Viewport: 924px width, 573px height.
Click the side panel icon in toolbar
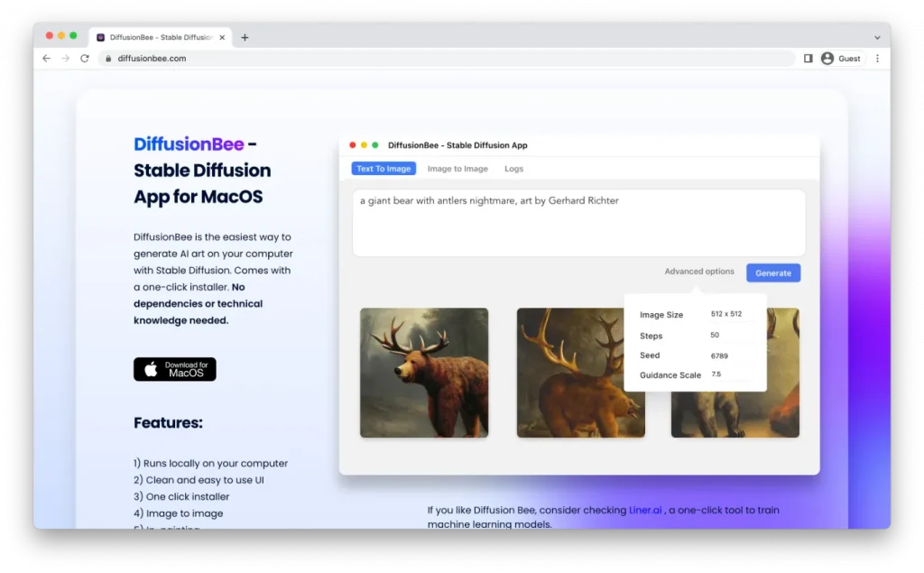coord(808,59)
